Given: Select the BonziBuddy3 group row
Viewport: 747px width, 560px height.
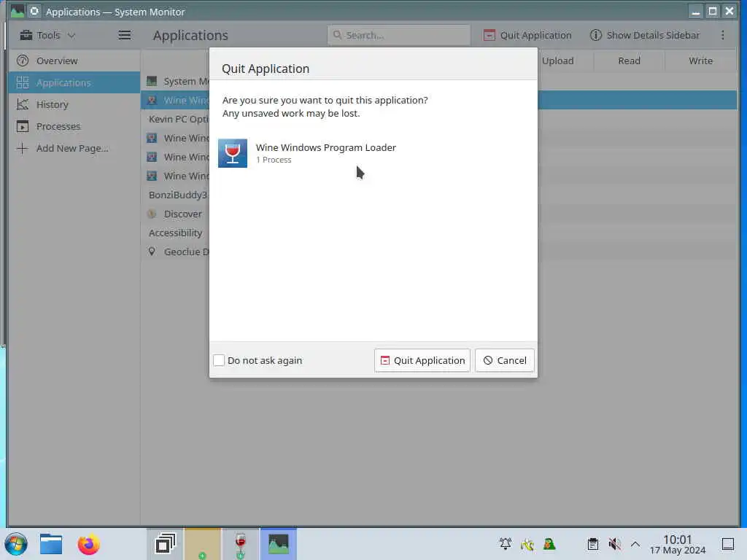Looking at the screenshot, I should pyautogui.click(x=175, y=195).
